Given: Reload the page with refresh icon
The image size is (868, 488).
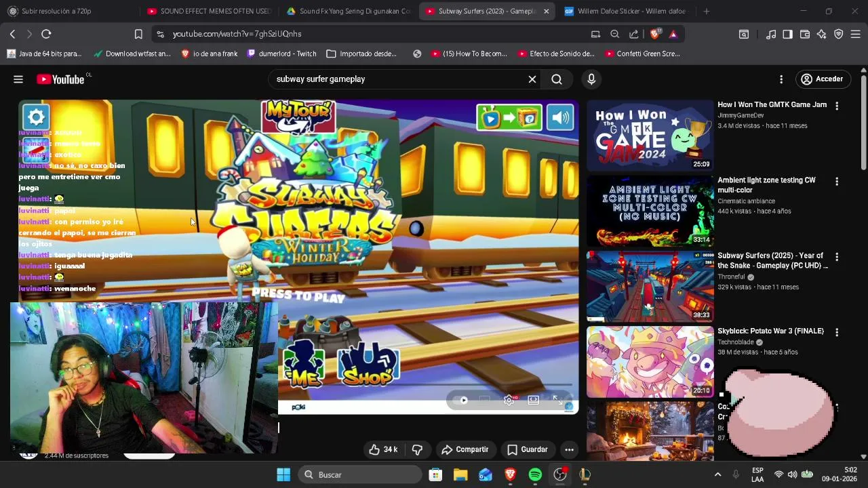Looking at the screenshot, I should (46, 34).
